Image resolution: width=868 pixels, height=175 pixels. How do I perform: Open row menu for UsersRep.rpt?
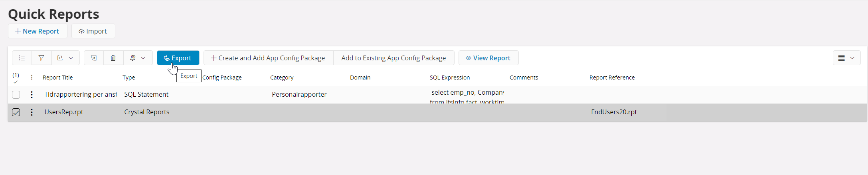tap(32, 112)
